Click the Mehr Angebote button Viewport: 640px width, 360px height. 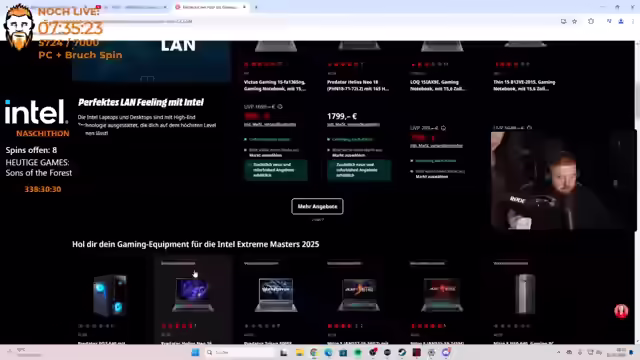click(317, 206)
